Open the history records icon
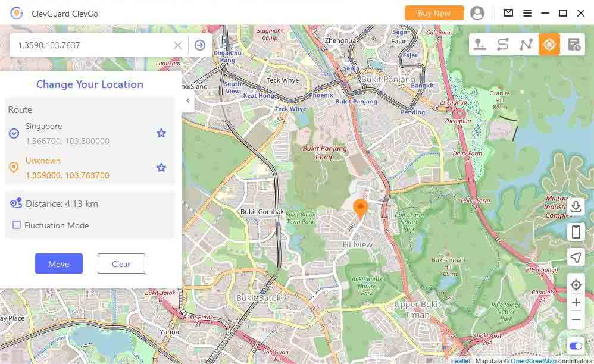This screenshot has width=594, height=364. click(x=574, y=45)
